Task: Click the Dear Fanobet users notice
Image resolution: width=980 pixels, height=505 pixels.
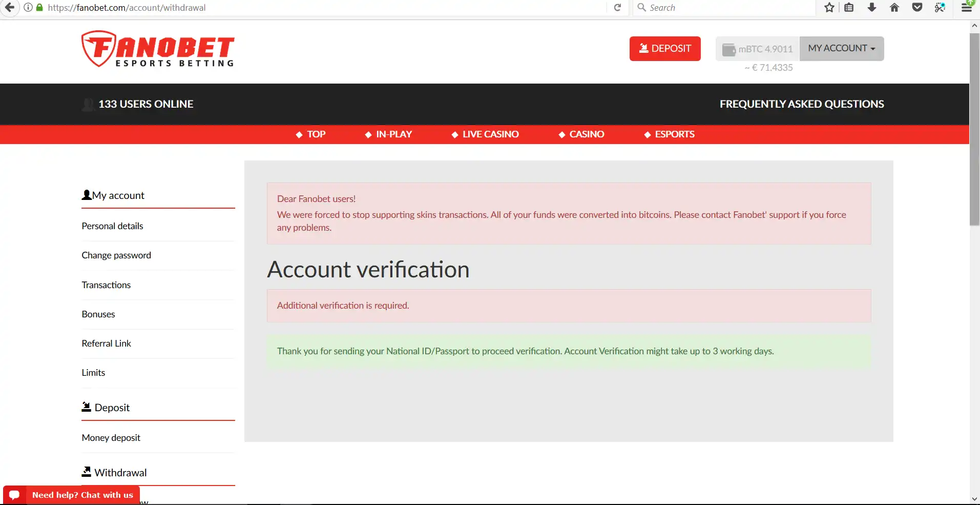Action: tap(569, 213)
